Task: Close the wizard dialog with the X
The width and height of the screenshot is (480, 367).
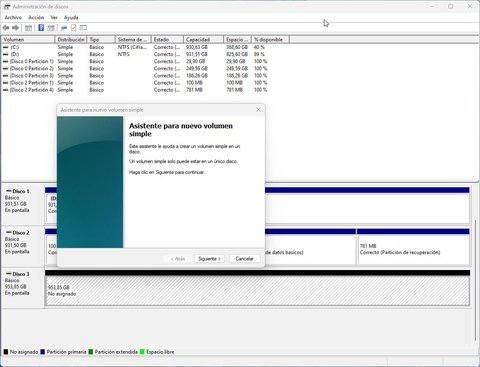Action: (258, 110)
